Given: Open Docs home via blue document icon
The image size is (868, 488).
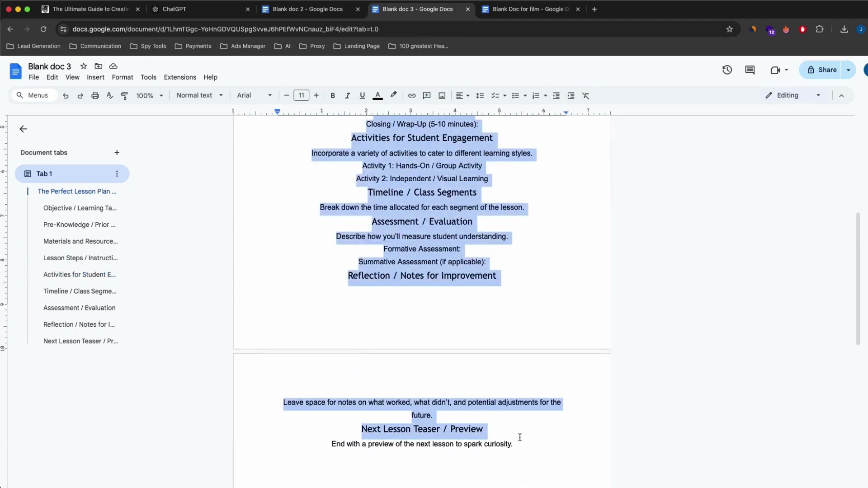Looking at the screenshot, I should pos(15,71).
